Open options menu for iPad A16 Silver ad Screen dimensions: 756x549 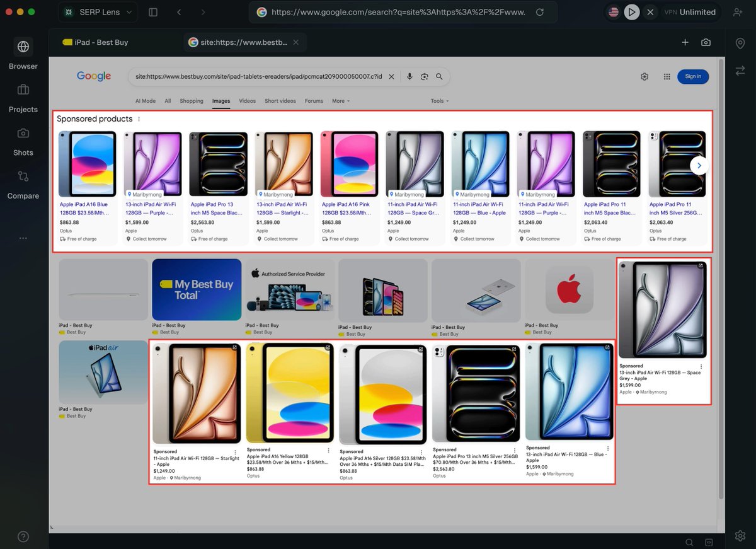(x=421, y=452)
